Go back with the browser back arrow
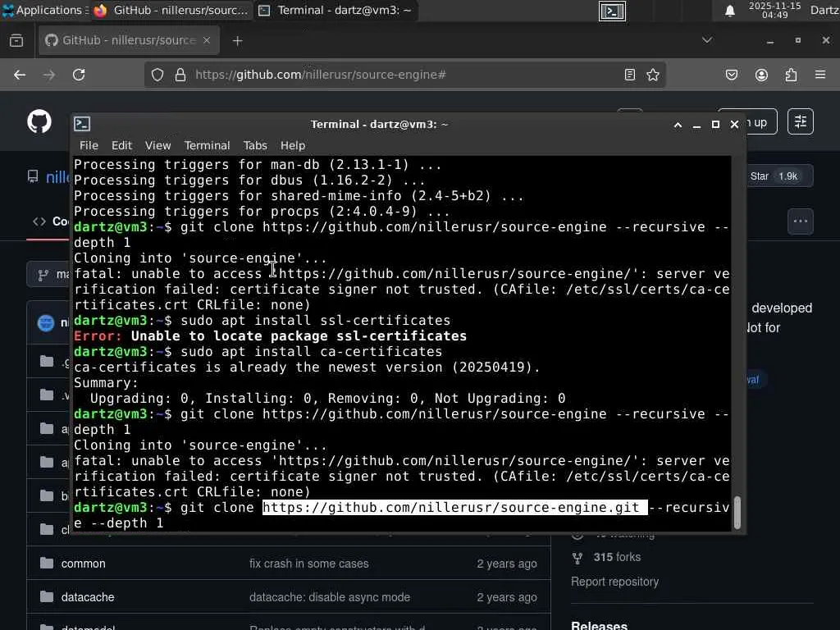Screen dimensions: 840x630 click(20, 75)
